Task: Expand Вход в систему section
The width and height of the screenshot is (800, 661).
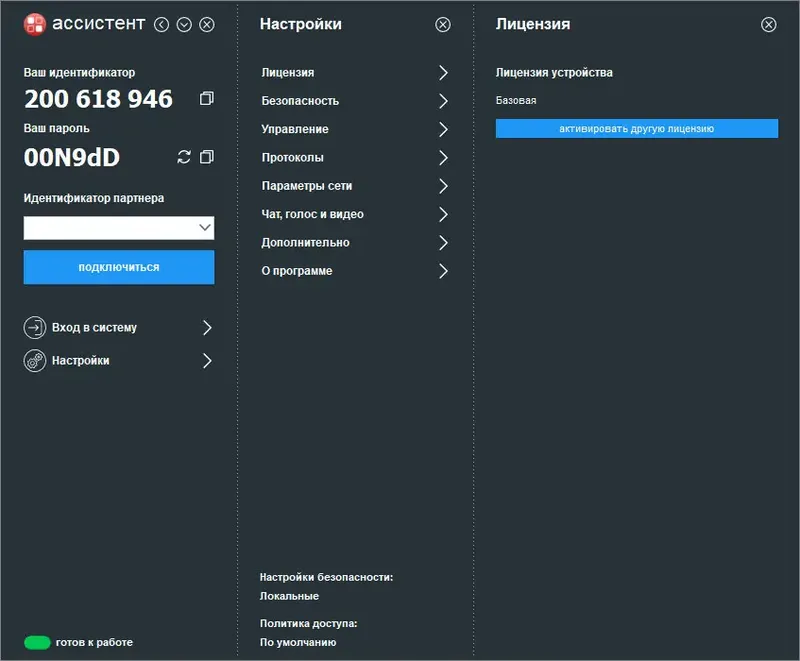Action: coord(207,327)
